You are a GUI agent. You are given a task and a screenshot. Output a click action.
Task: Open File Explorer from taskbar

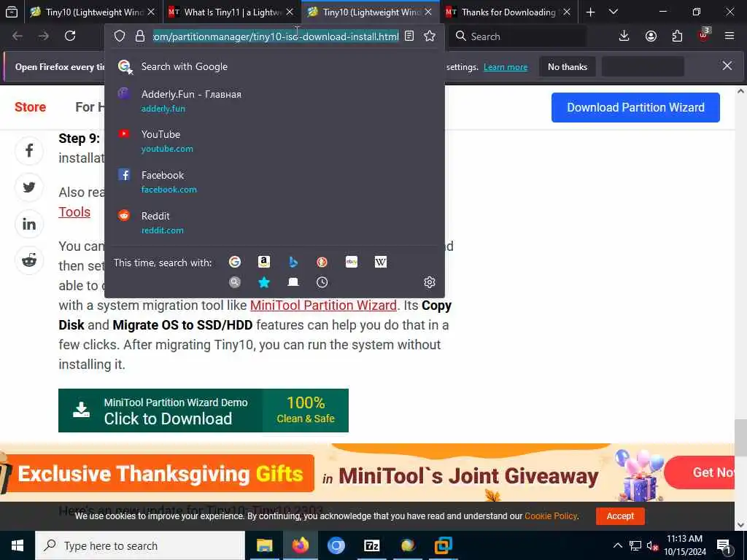coord(264,545)
